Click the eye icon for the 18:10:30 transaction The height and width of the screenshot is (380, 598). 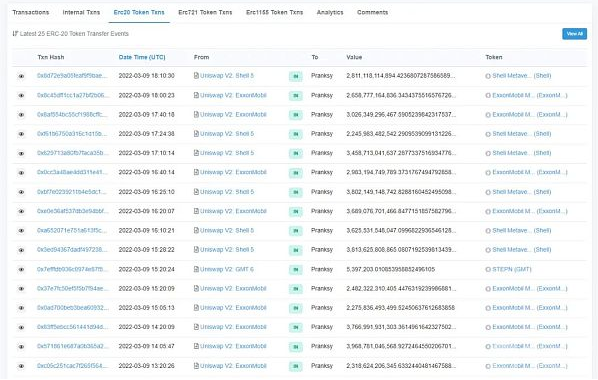21,76
